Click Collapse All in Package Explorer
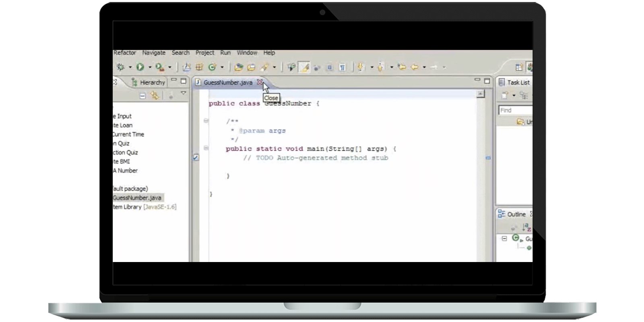 click(x=142, y=95)
